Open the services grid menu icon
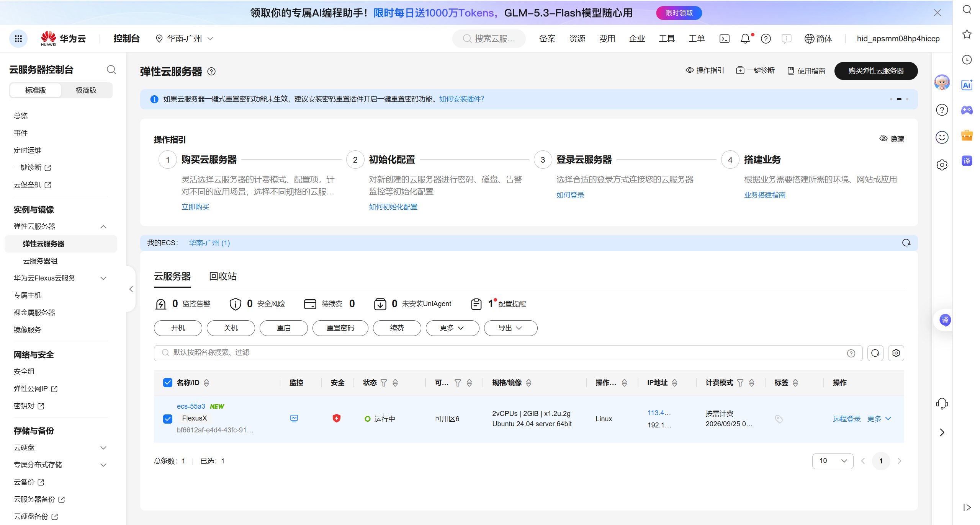This screenshot has height=525, width=980. [x=18, y=39]
